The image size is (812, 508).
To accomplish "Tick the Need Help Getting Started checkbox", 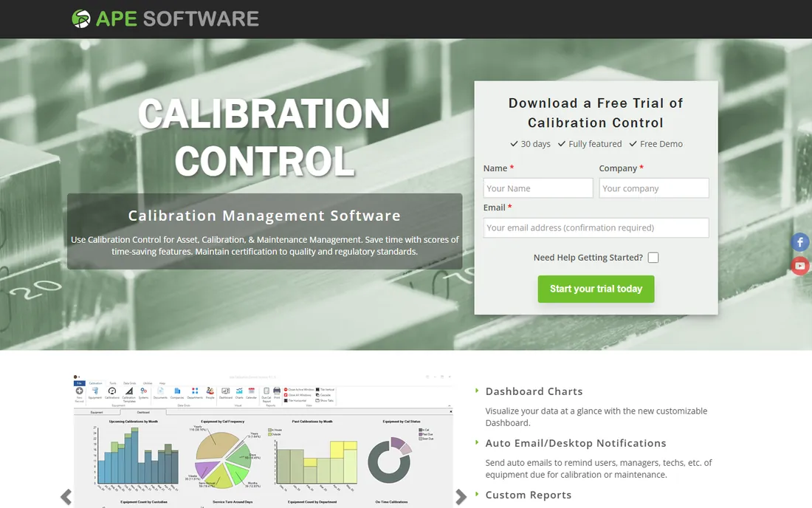I will point(653,258).
